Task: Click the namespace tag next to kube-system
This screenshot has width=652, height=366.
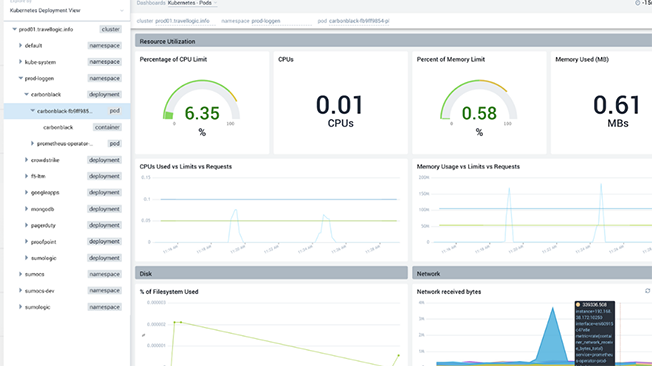Action: 104,62
